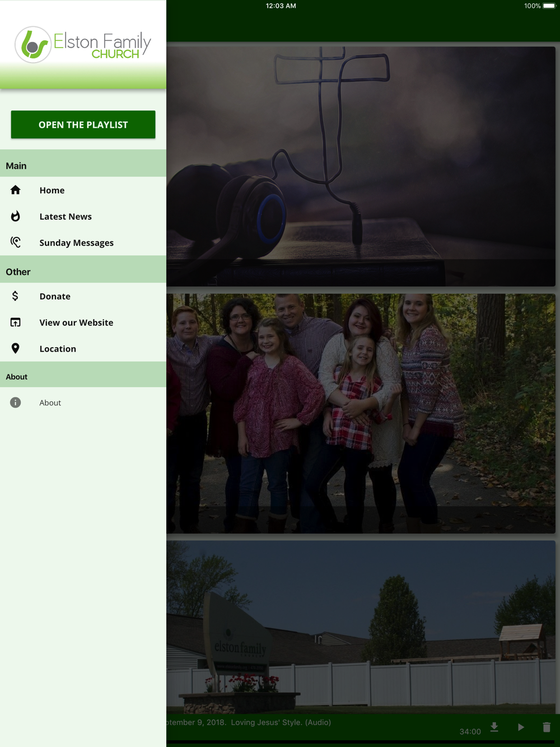Open the View our Website link
This screenshot has width=560, height=747.
83,323
